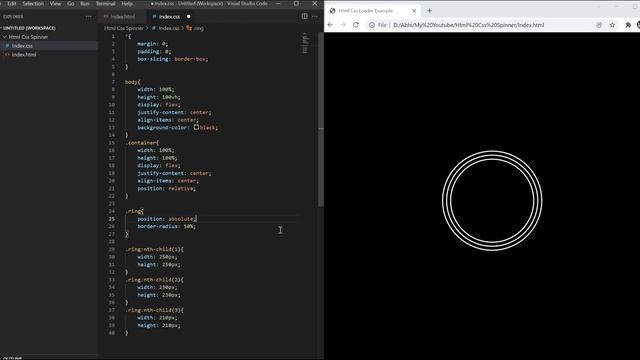640x360 pixels.
Task: Click line number 40 in the gutter
Action: 111,333
